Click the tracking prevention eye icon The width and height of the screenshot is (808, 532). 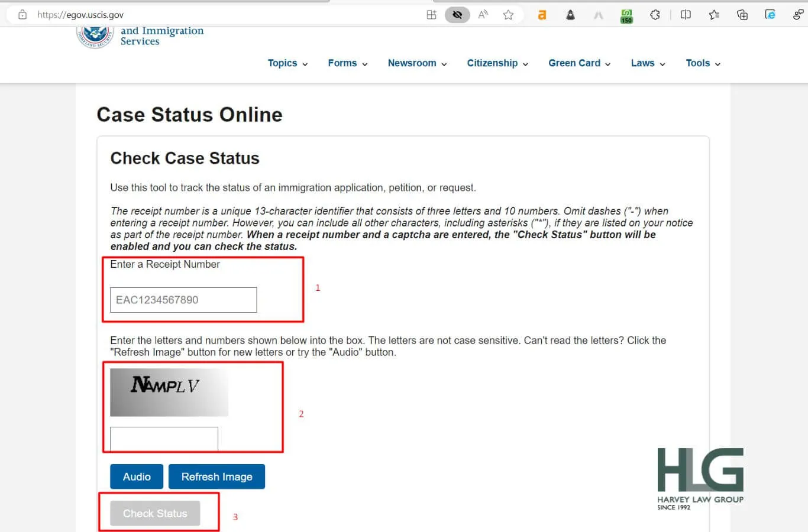coord(457,15)
